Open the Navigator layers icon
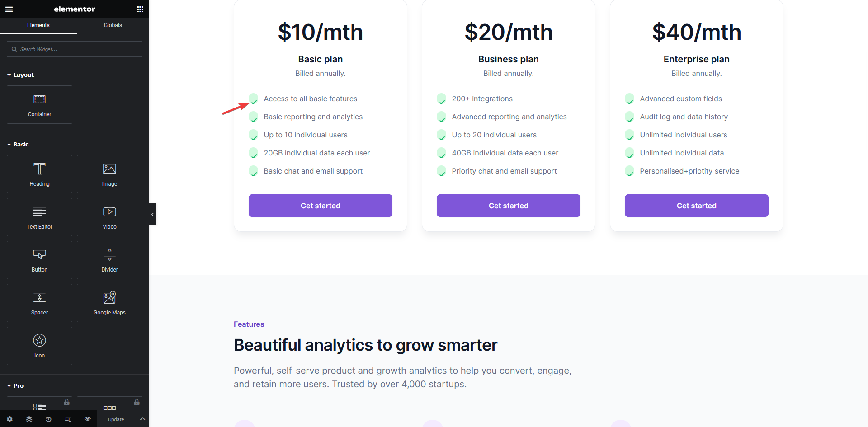This screenshot has width=868, height=427. coord(29,419)
